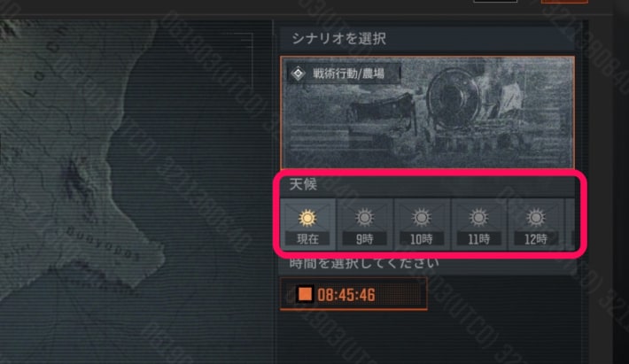Pick the sun weather icon above 10時
Screen dimensions: 629x364
421,218
